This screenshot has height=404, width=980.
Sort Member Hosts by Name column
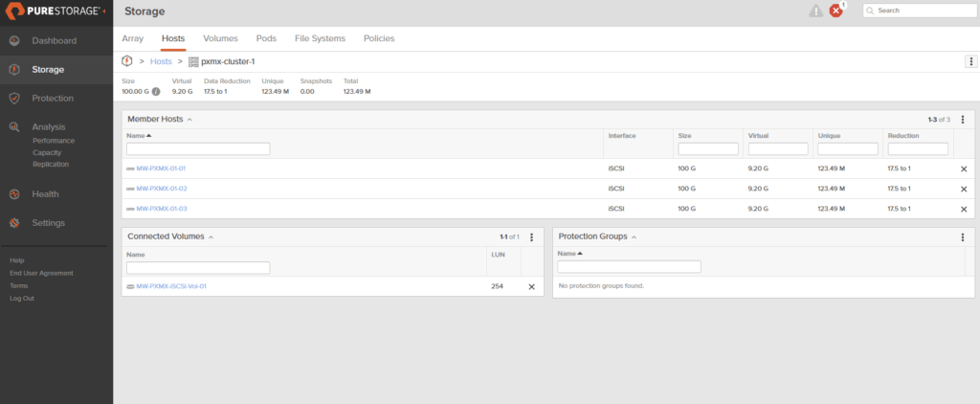[x=140, y=136]
